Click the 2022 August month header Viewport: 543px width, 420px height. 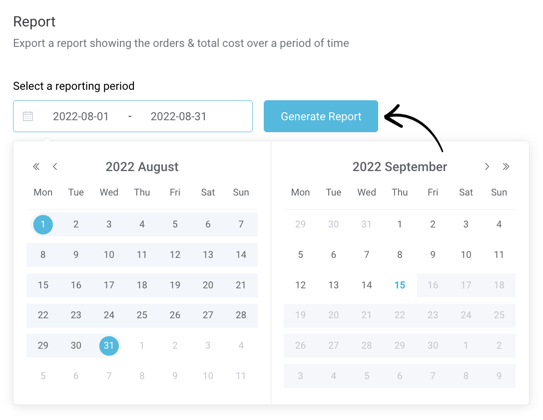pyautogui.click(x=142, y=167)
